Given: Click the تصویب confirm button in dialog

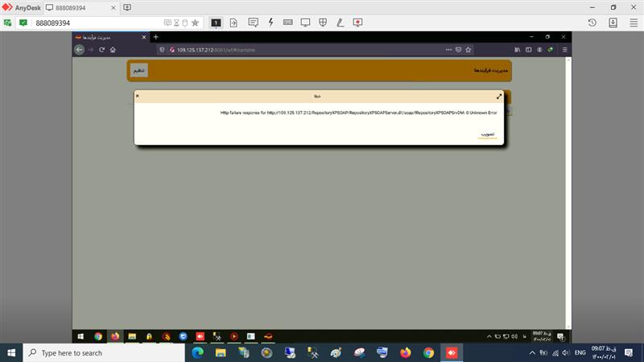Looking at the screenshot, I should click(488, 134).
